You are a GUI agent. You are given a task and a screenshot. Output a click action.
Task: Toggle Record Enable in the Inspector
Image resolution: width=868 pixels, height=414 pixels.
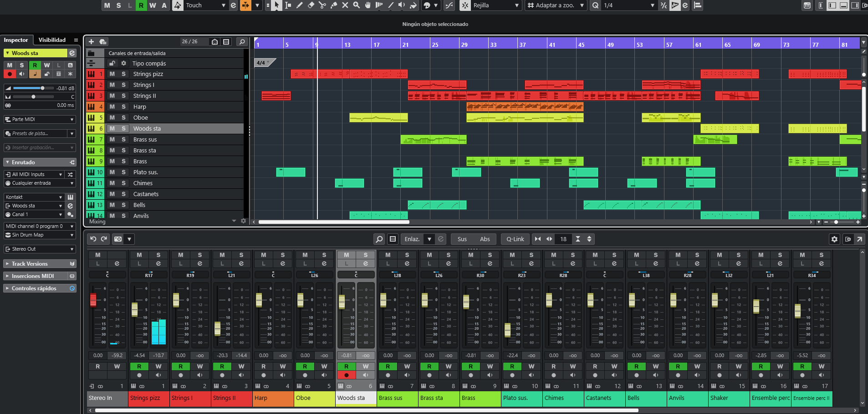tap(10, 74)
